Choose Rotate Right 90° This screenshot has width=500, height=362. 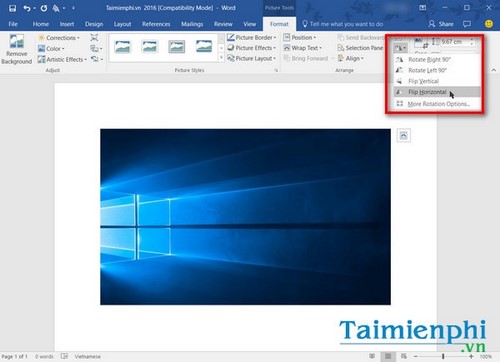[437, 60]
